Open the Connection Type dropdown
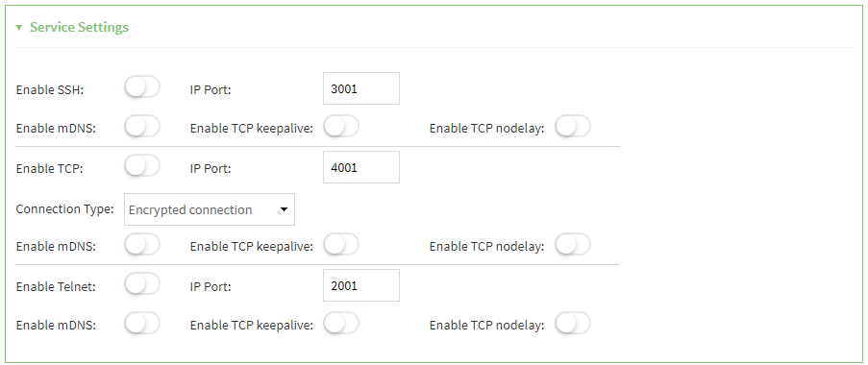The width and height of the screenshot is (868, 365). point(210,209)
